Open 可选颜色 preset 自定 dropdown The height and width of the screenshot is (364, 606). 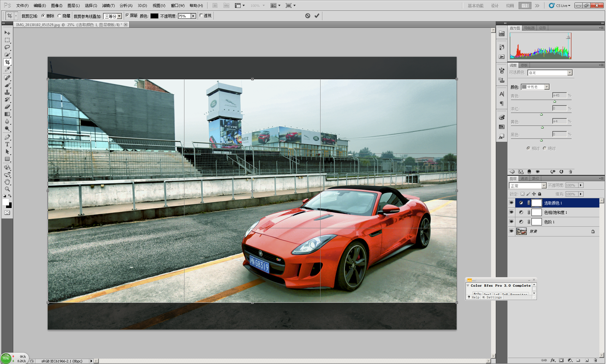tap(550, 73)
